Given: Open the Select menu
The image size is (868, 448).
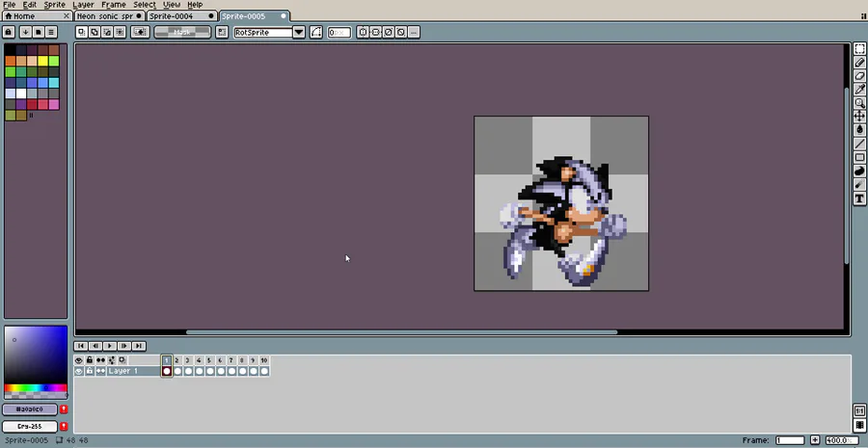Looking at the screenshot, I should coord(144,5).
